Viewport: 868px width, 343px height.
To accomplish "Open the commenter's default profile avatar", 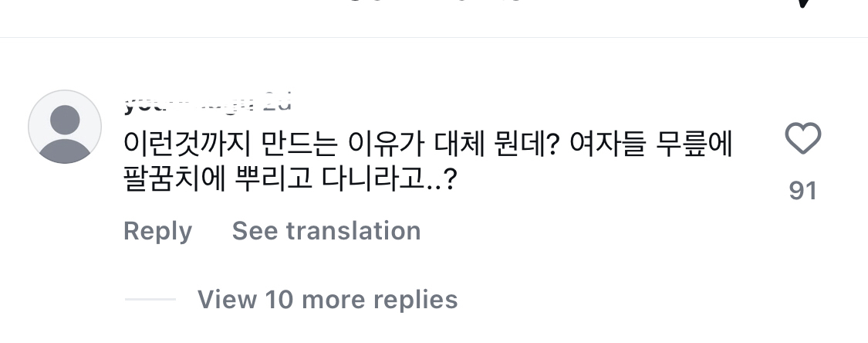I will pos(65,127).
